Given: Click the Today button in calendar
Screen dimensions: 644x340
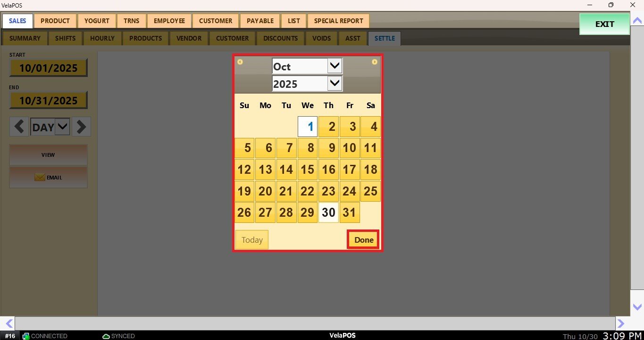Looking at the screenshot, I should [x=252, y=240].
